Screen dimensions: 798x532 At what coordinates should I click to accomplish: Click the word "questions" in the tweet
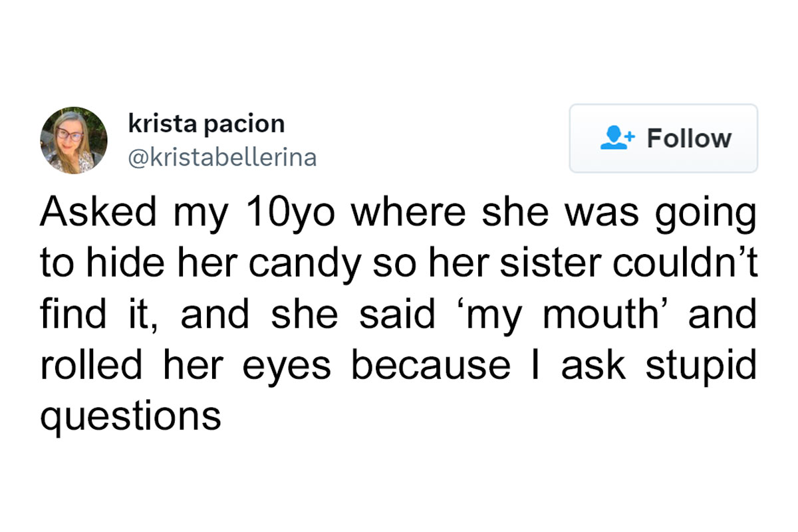pos(130,416)
